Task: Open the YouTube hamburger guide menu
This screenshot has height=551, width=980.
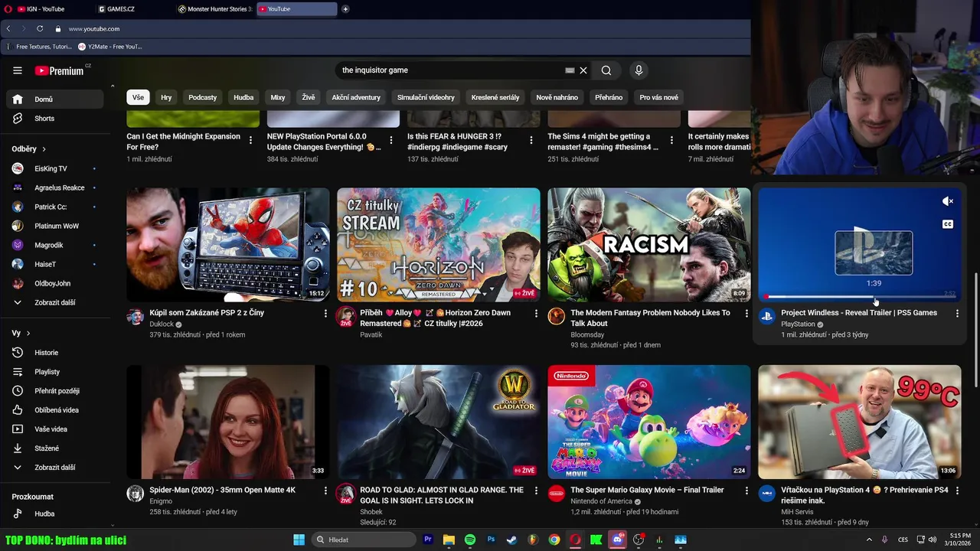Action: 18,70
